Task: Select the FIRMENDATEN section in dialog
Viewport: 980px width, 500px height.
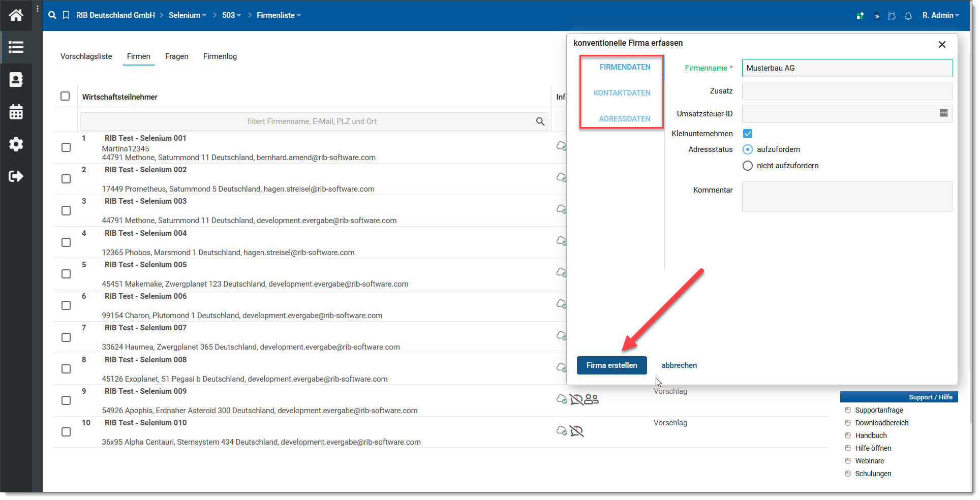Action: coord(625,67)
